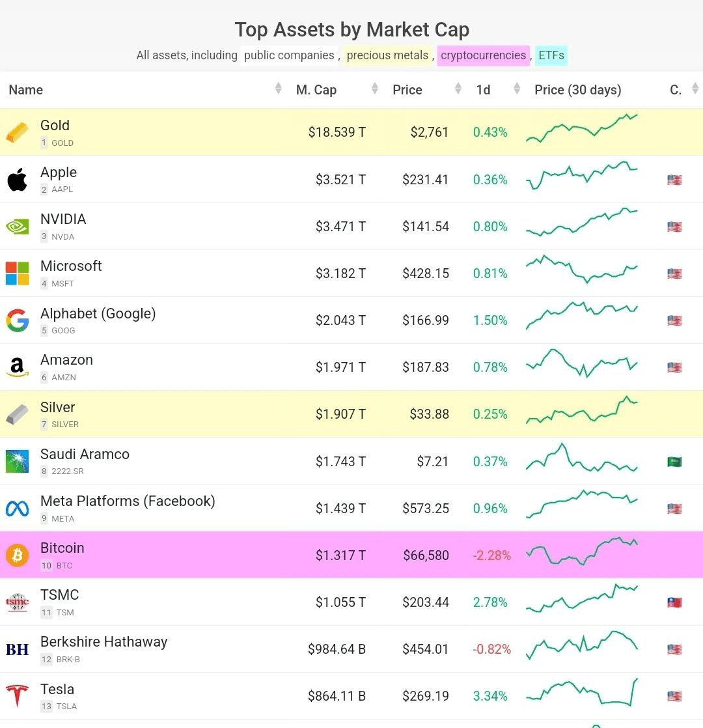Select the Google G logo

pos(17,320)
